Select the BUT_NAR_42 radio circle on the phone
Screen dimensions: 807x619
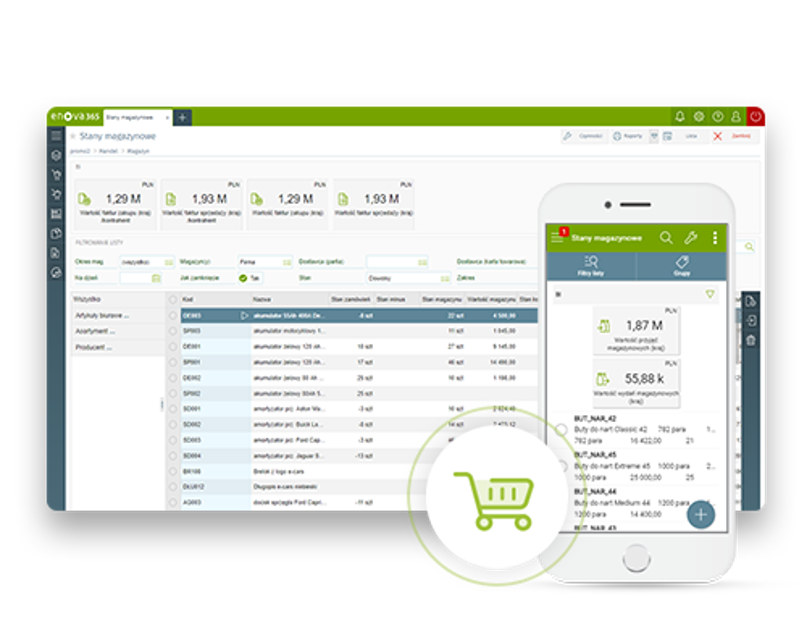coord(562,429)
